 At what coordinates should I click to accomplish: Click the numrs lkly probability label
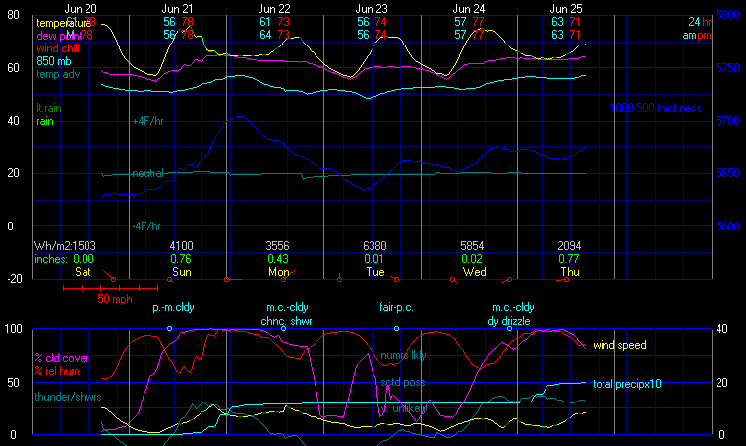click(x=403, y=355)
